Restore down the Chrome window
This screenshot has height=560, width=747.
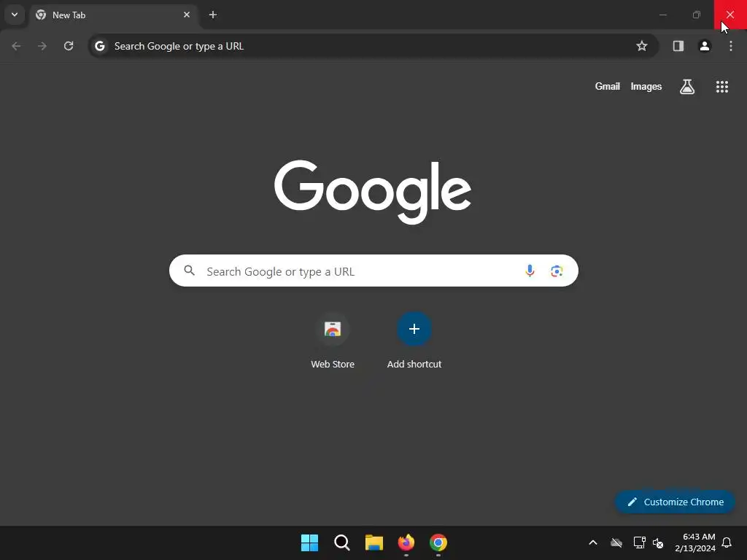(x=697, y=15)
